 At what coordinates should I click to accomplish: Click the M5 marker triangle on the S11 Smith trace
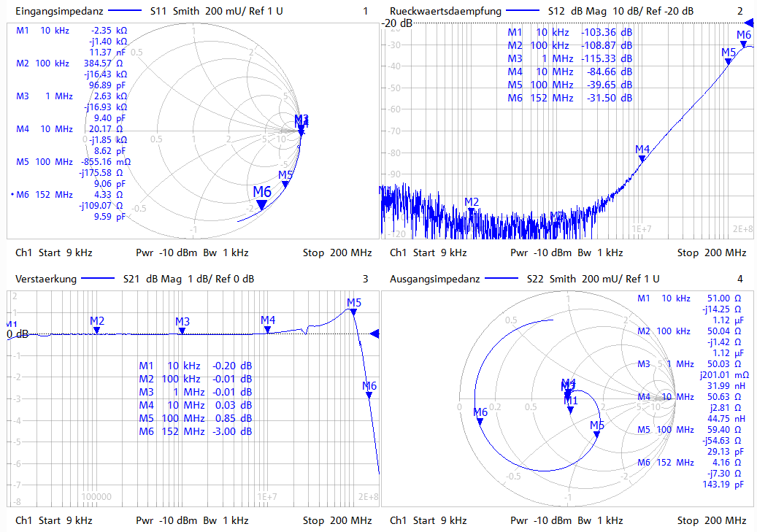click(x=285, y=184)
